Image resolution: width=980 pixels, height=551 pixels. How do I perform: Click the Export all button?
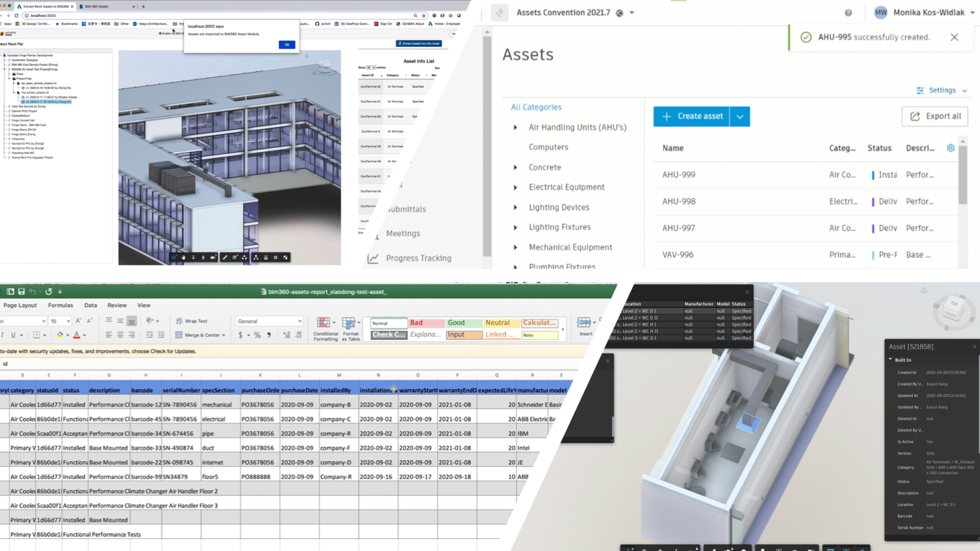(x=935, y=116)
